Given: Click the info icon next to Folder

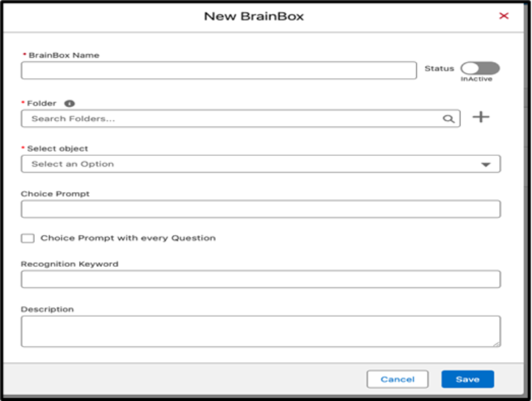Looking at the screenshot, I should [x=69, y=103].
